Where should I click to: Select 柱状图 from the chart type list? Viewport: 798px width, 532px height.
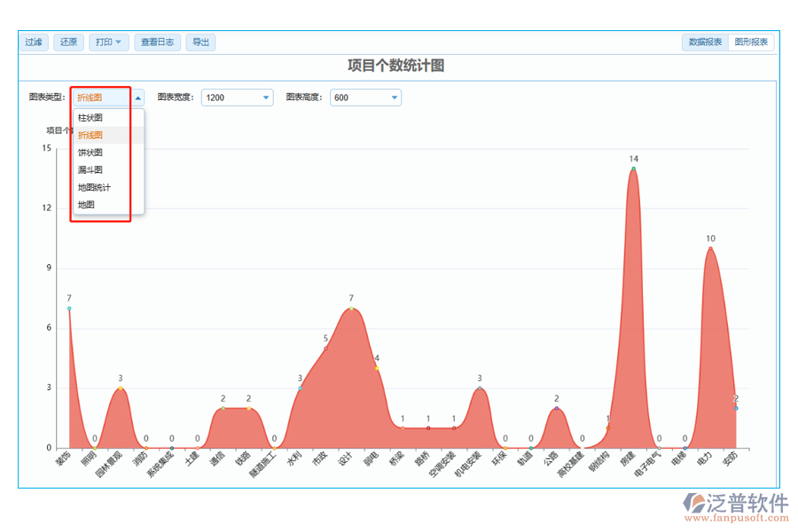click(90, 118)
